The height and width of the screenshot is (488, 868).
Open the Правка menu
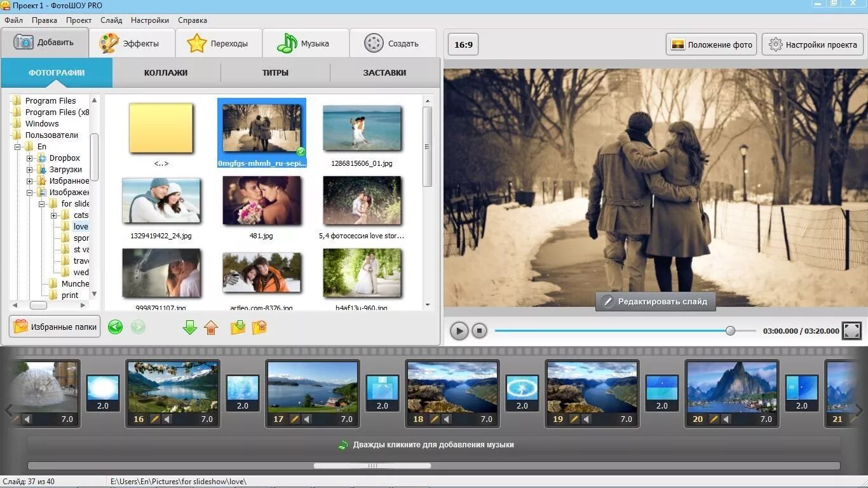click(44, 20)
